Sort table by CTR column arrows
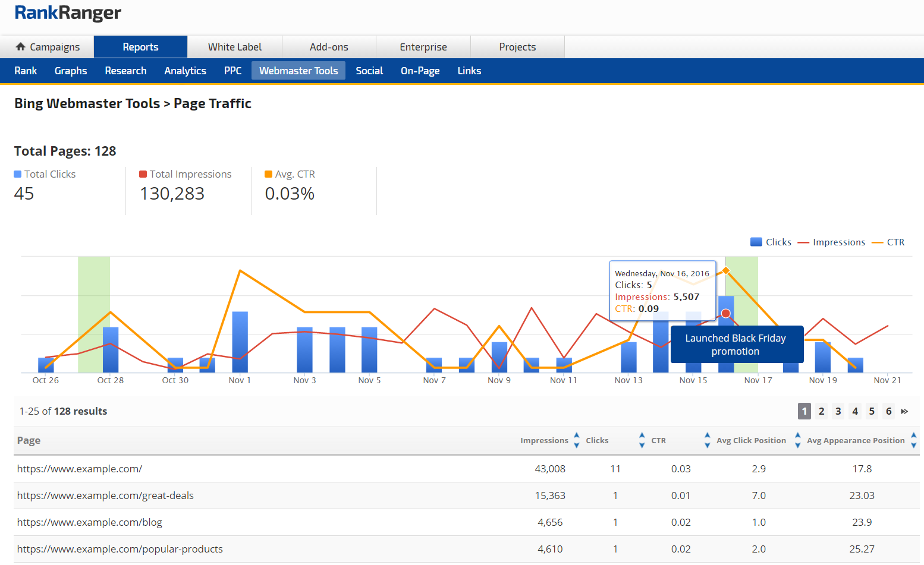The width and height of the screenshot is (924, 565). (x=707, y=440)
